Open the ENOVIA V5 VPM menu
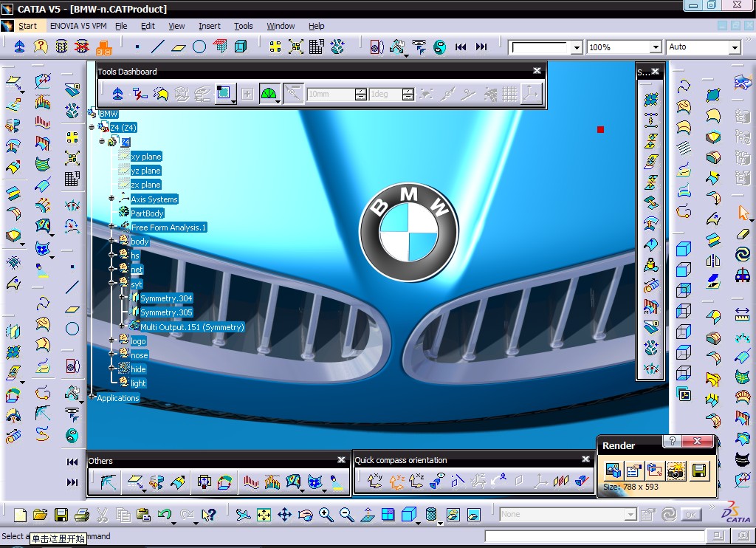Screen dimensions: 756x548 tap(78, 26)
